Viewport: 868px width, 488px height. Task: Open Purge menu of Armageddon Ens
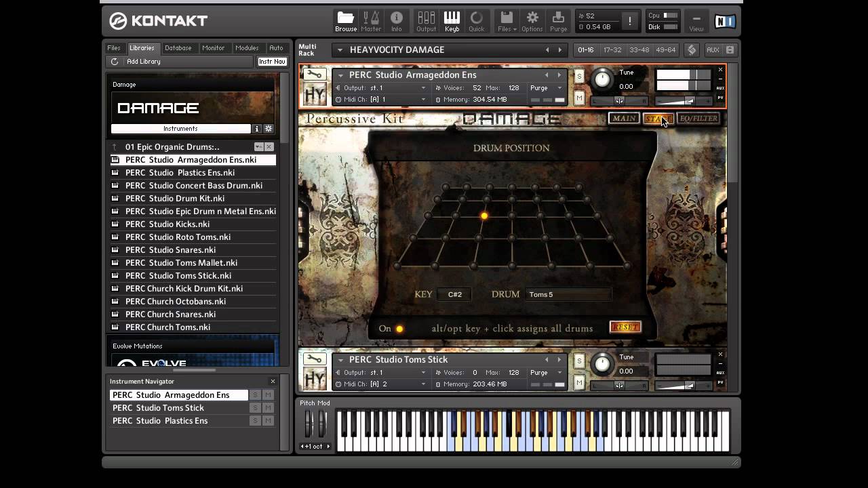tap(546, 88)
